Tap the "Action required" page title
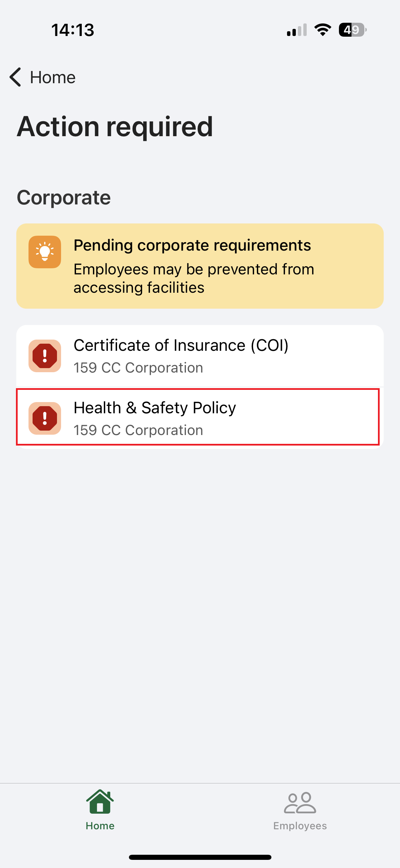The height and width of the screenshot is (868, 400). click(x=115, y=127)
